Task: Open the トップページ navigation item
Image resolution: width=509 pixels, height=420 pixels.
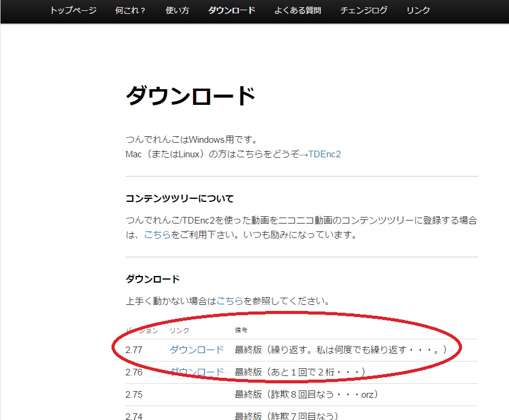Action: 73,10
